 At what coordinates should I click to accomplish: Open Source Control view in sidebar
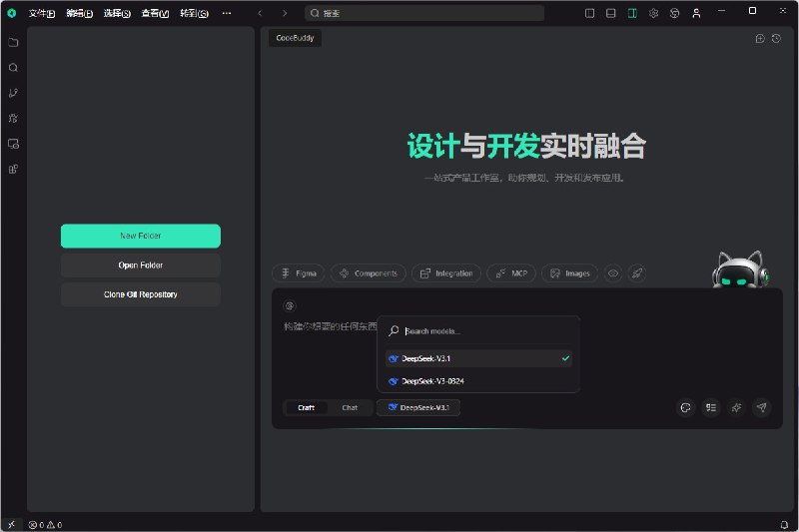(13, 93)
